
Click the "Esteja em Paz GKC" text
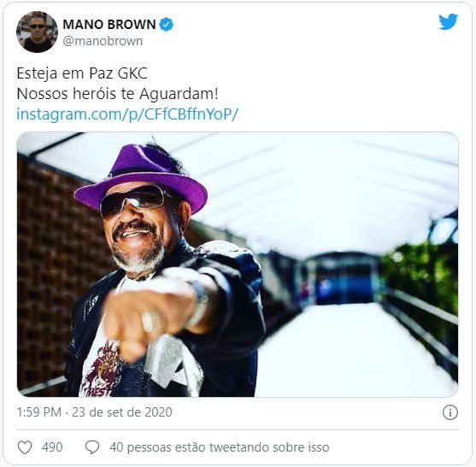pos(82,73)
